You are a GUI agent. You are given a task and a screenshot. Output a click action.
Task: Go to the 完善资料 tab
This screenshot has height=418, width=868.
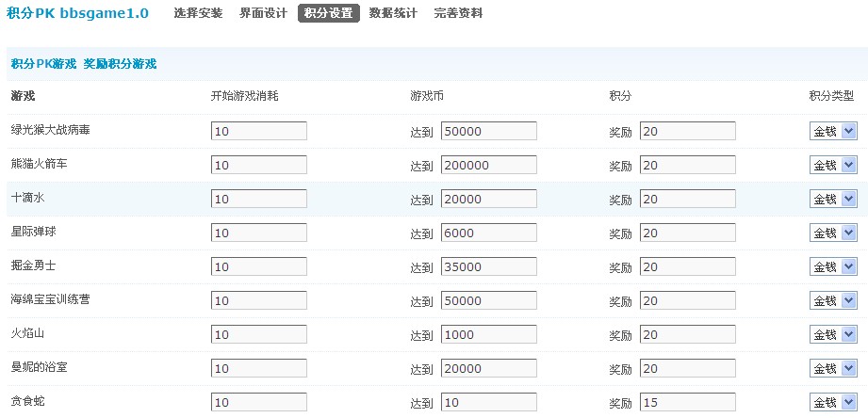(x=458, y=13)
